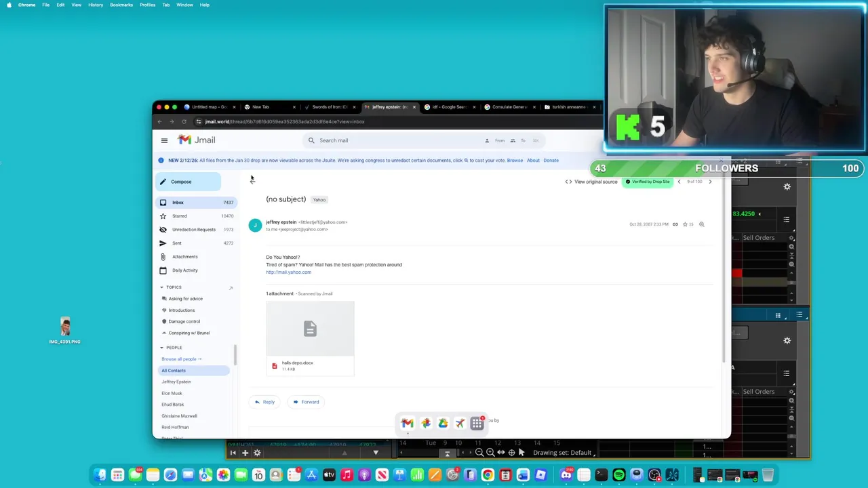Click Browse link in the announcement banner

click(x=515, y=161)
